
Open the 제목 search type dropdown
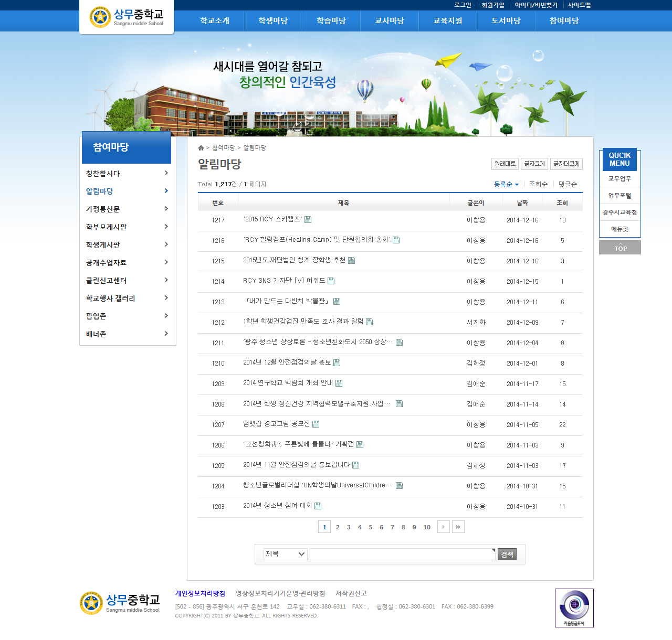pos(285,554)
